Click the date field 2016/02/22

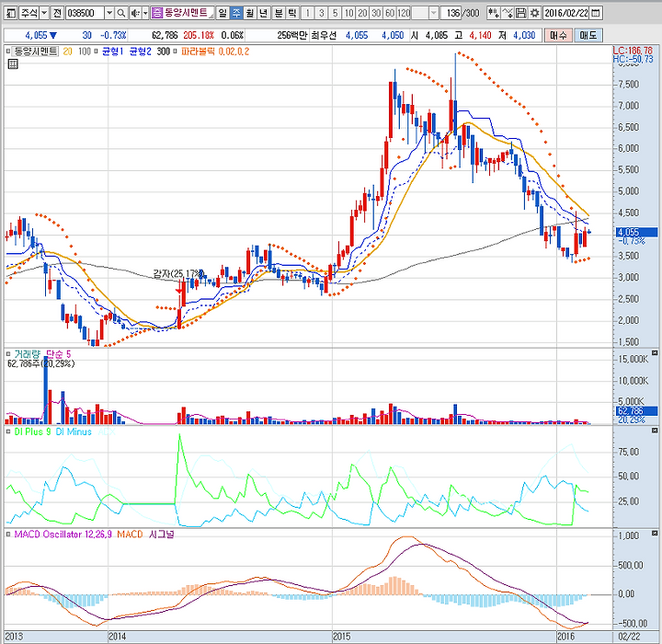pos(565,13)
